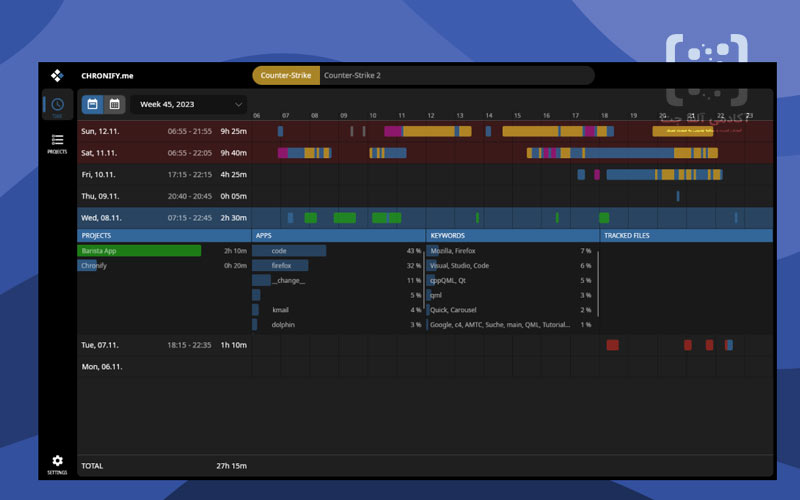Viewport: 800px width, 500px height.
Task: Expand the Tue, 07.11. day row
Action: [425, 345]
